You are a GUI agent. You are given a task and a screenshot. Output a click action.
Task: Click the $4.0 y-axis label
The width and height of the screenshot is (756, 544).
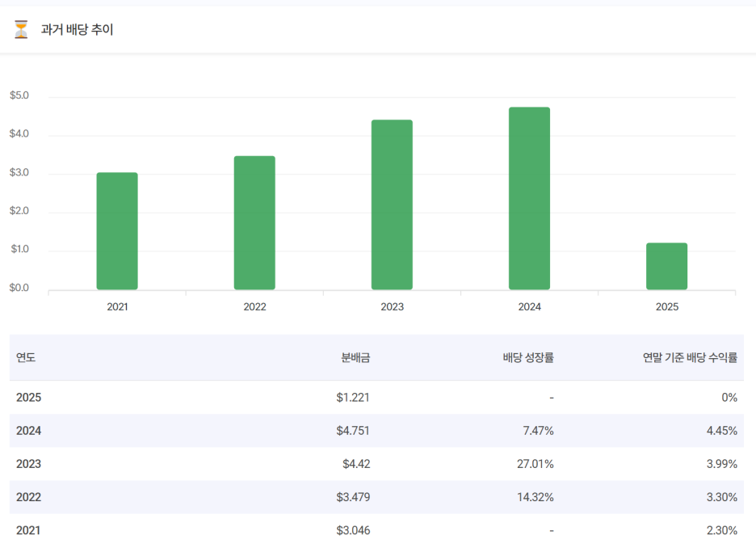tap(19, 133)
